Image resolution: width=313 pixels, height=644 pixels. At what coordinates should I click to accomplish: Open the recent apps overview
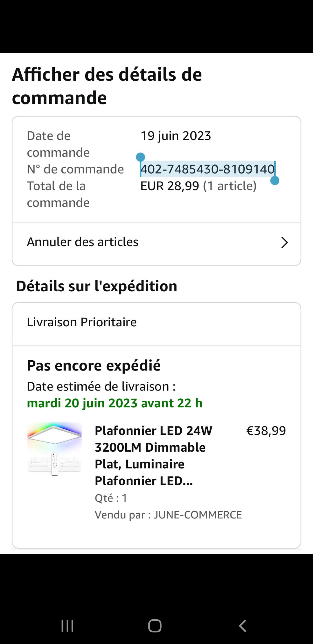point(67,626)
